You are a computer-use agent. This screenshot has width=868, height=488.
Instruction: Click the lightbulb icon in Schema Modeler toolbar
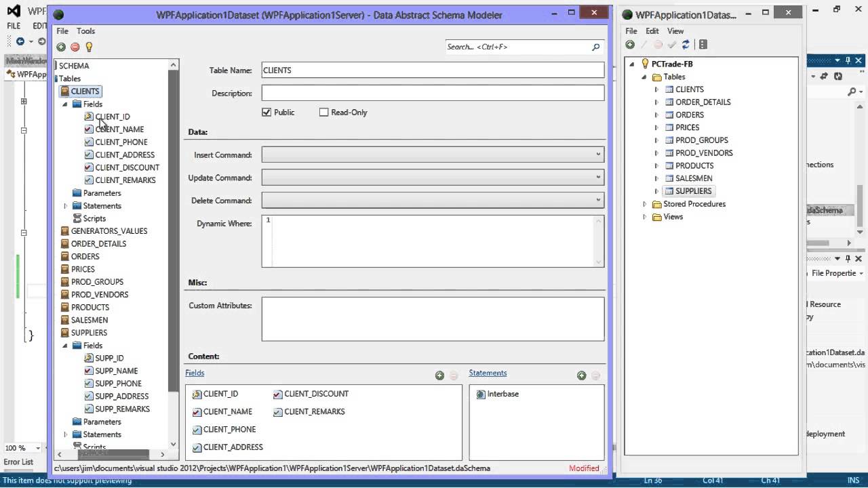[x=89, y=47]
